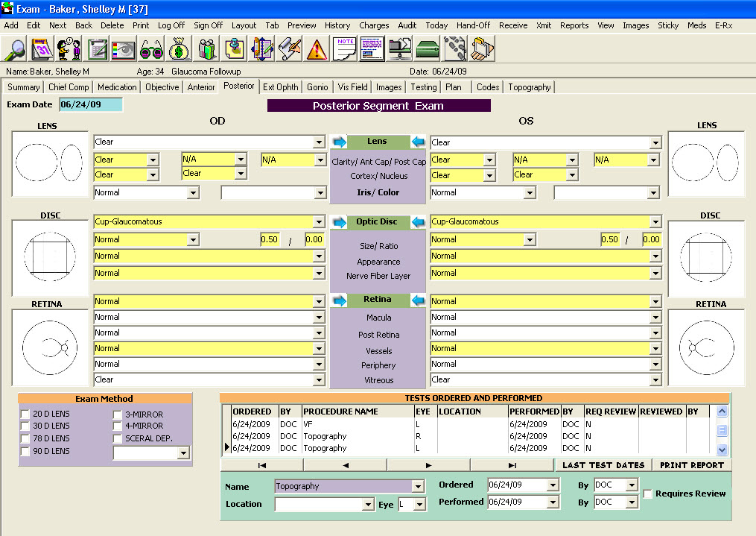Go to the next test record button
Screen dimensions: 756x536
(428, 465)
